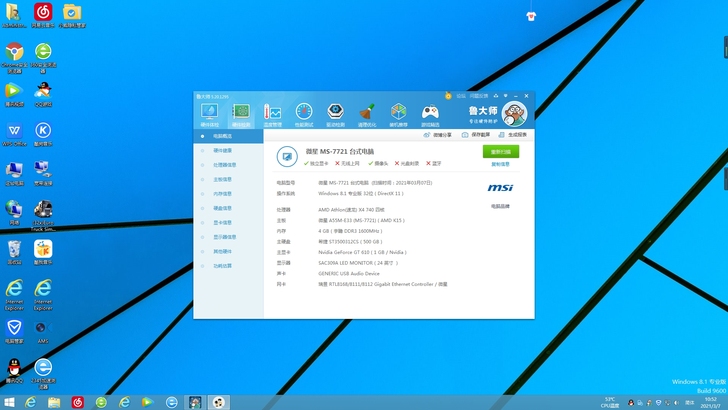The height and width of the screenshot is (410, 728).
Task: Open the Tencent 电脑管家 shield shortcut
Action: (x=14, y=332)
